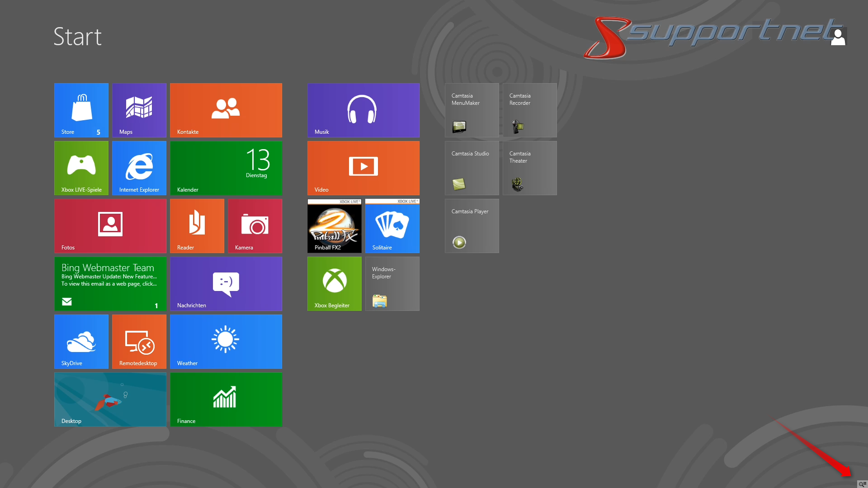Open Camtasia MenuMaker
This screenshot has width=868, height=488.
pos(472,110)
